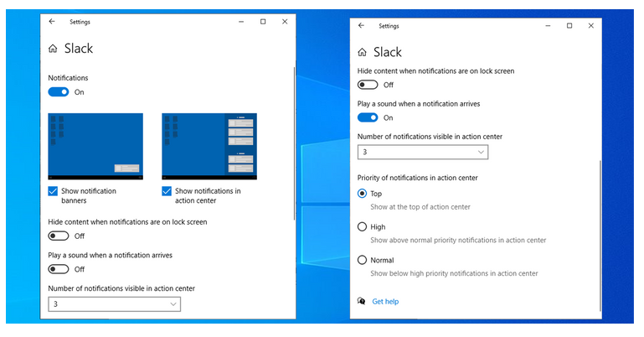Uncheck Show notifications in action center
Viewport: 644px width, 337px height.
coord(167,191)
